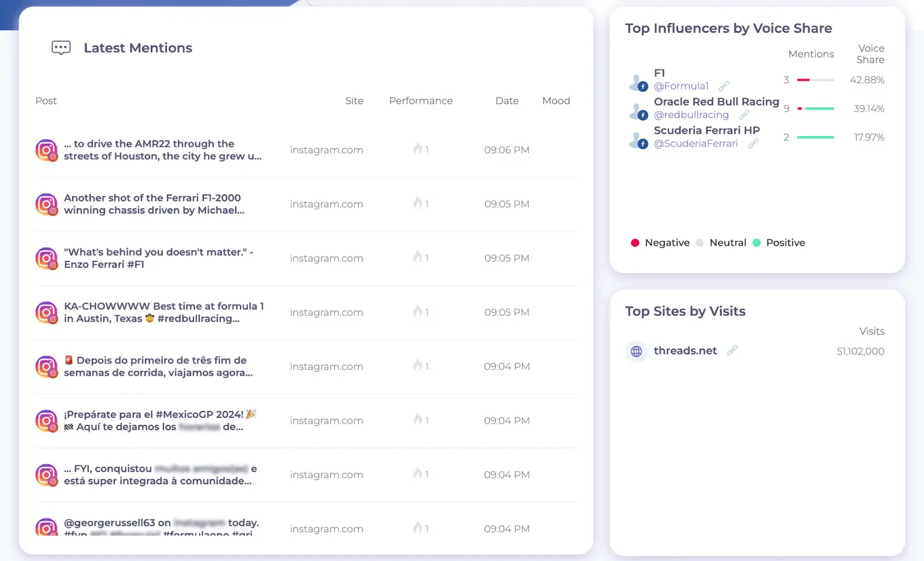The width and height of the screenshot is (924, 561).
Task: Click the Facebook badge on the F1 avatar
Action: click(642, 87)
